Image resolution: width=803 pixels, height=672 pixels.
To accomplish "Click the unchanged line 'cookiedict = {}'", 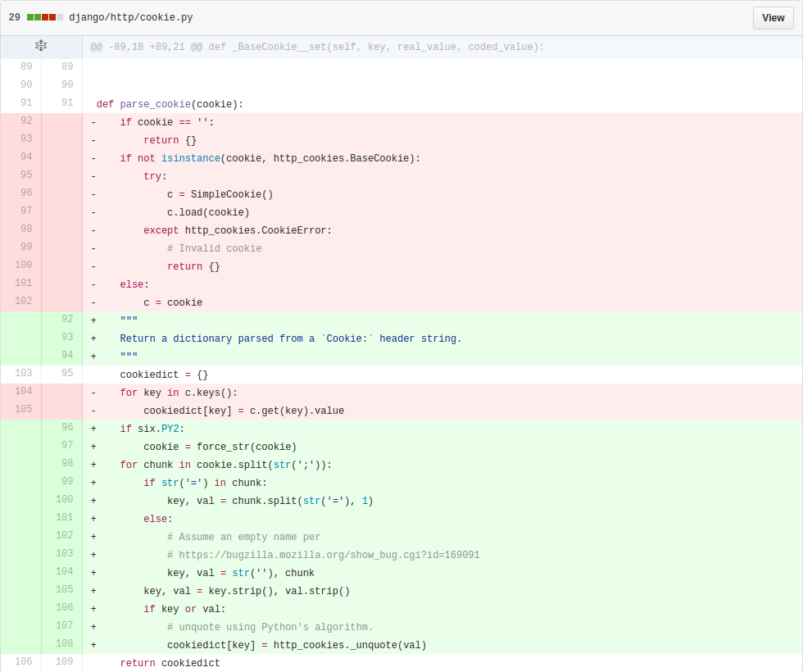I will [164, 375].
